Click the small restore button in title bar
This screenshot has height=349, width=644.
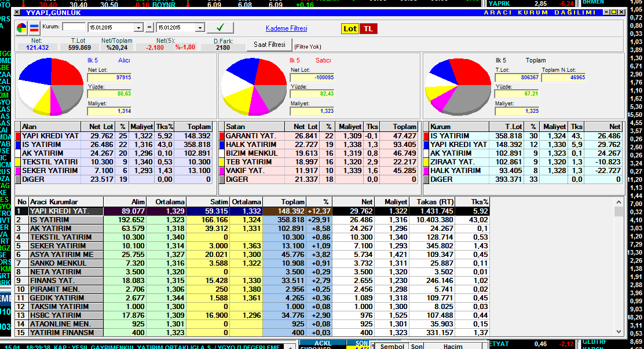coord(606,12)
